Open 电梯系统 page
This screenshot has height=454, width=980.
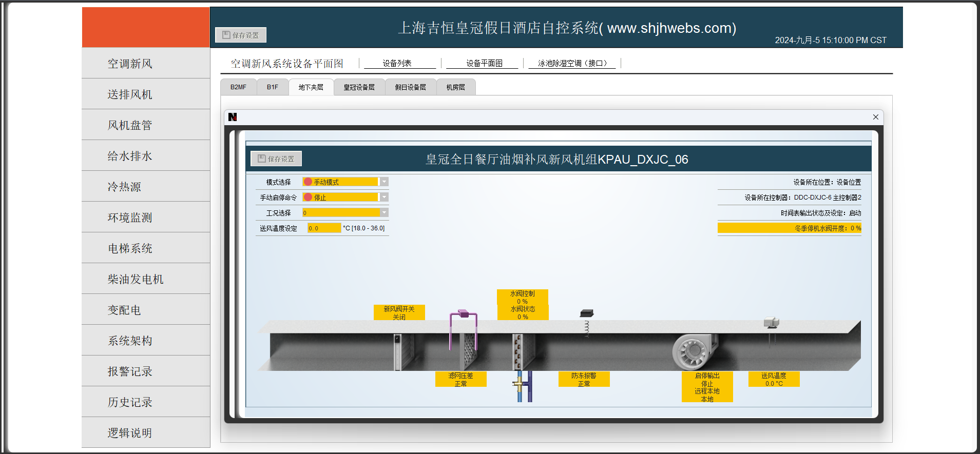pos(146,248)
